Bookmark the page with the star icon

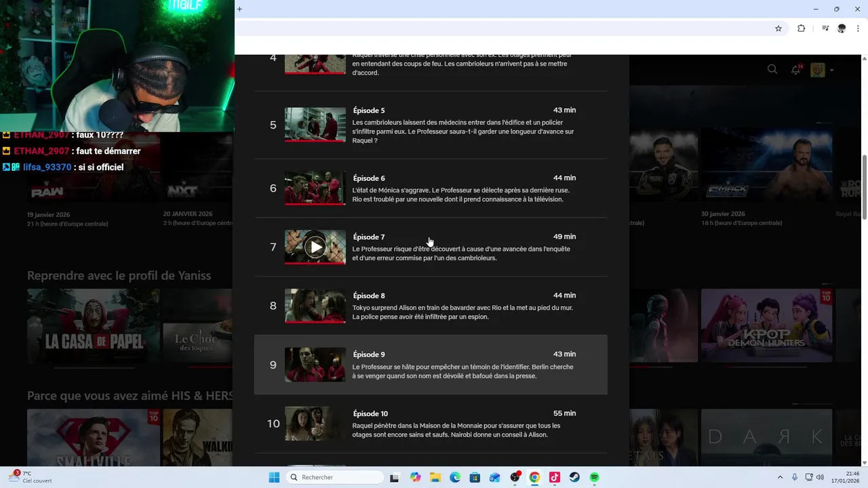tap(778, 28)
